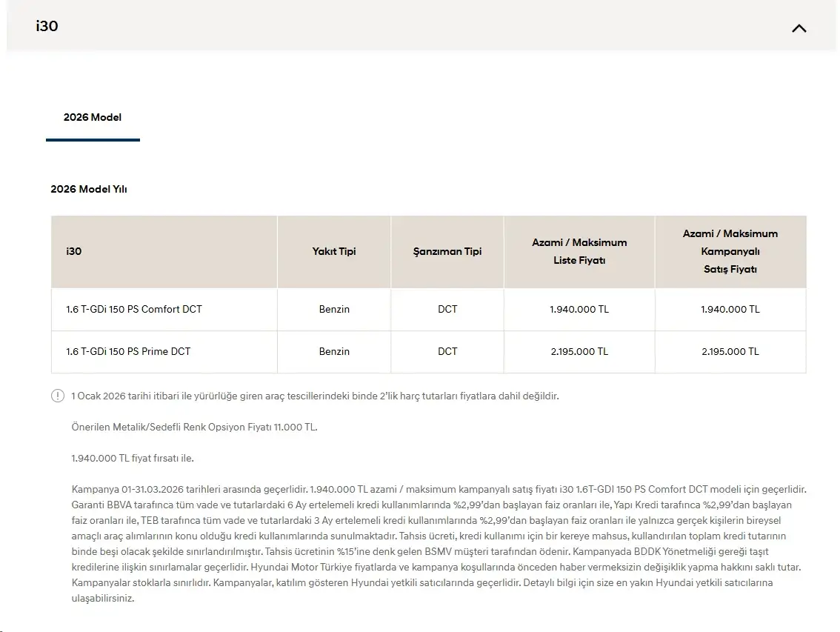
Task: Click '1.6 T-GDi 150 PS Prime DCT' row name
Action: point(128,352)
